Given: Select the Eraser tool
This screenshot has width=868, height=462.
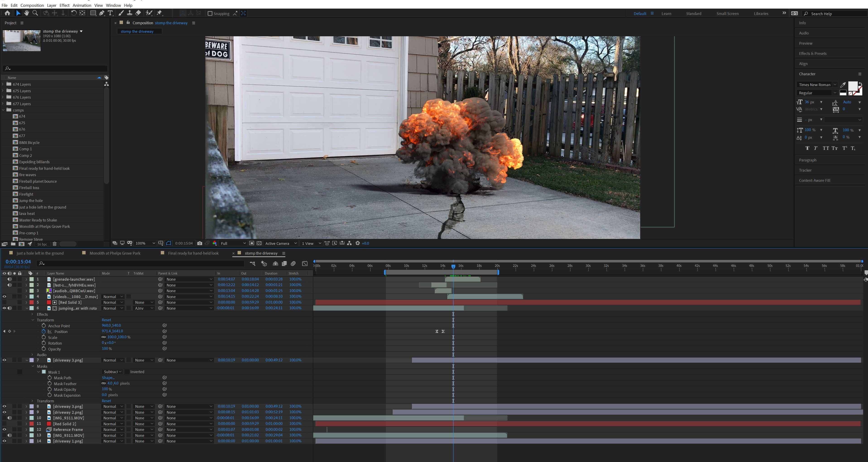Looking at the screenshot, I should click(138, 13).
